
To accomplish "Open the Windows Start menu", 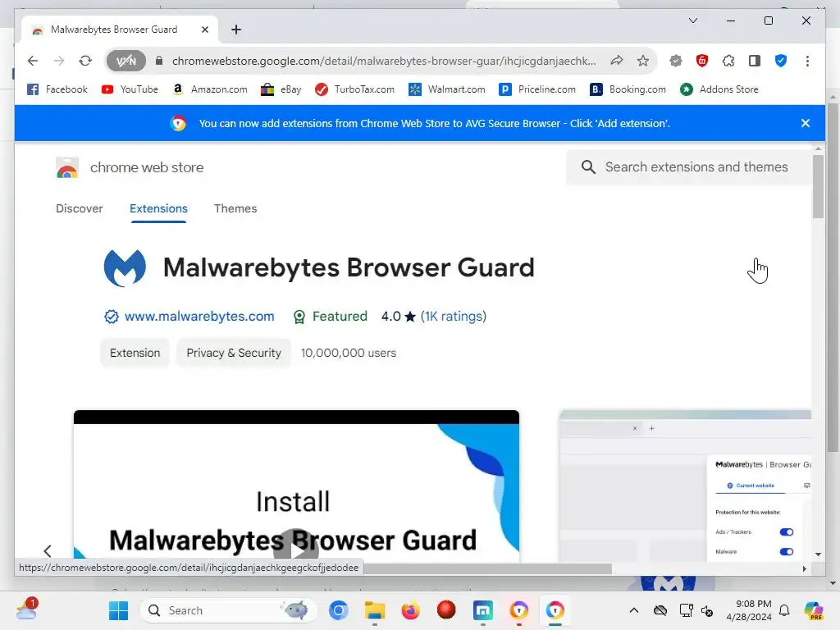I will pyautogui.click(x=118, y=610).
